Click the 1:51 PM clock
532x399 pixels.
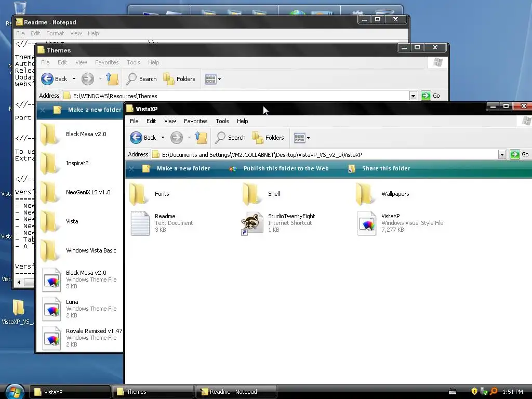(x=513, y=392)
